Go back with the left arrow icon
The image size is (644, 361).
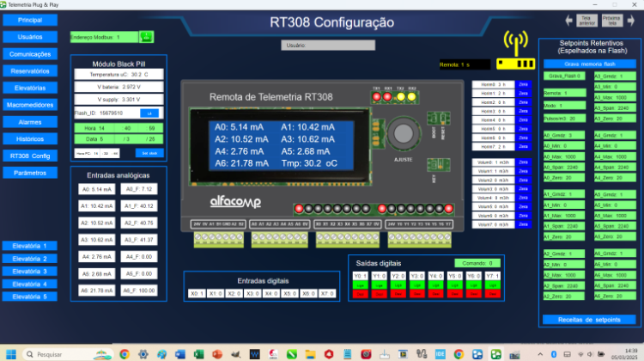[x=568, y=20]
